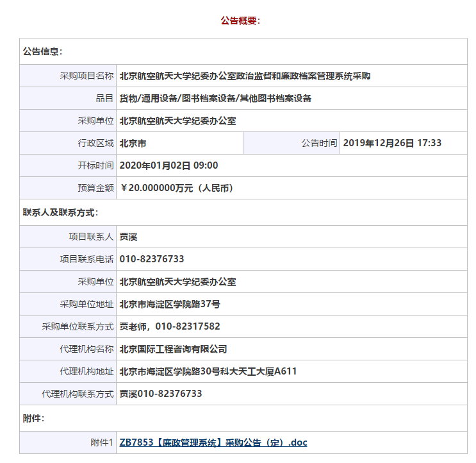Image resolution: width=476 pixels, height=463 pixels.
Task: Click the 公告信息 section header
Action: (x=42, y=51)
